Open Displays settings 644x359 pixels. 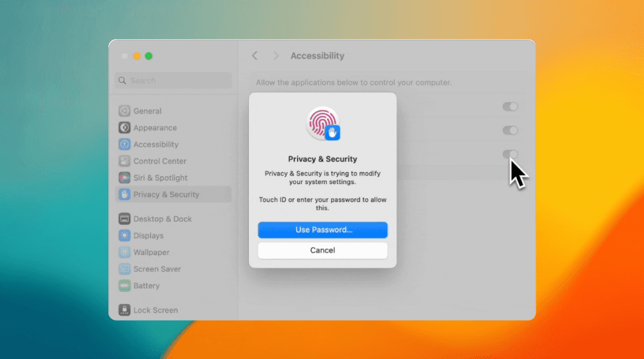(173, 235)
